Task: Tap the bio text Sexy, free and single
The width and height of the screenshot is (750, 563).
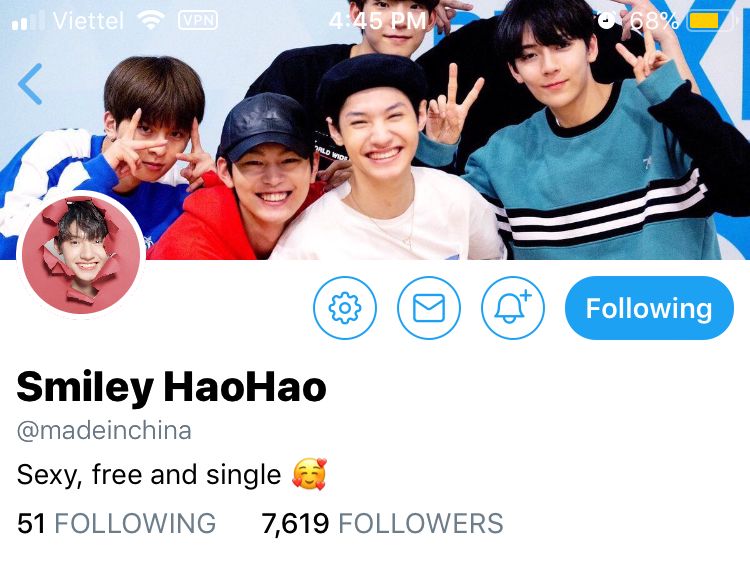Action: pyautogui.click(x=149, y=475)
